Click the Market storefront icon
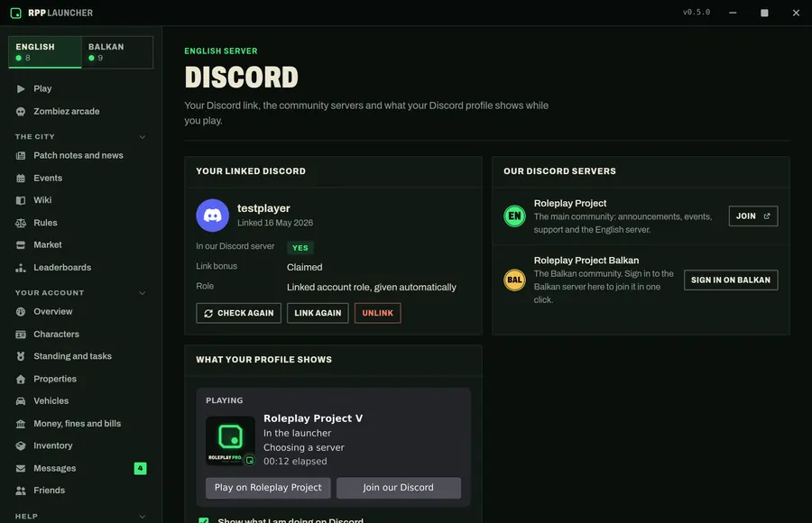The width and height of the screenshot is (812, 523). [21, 245]
